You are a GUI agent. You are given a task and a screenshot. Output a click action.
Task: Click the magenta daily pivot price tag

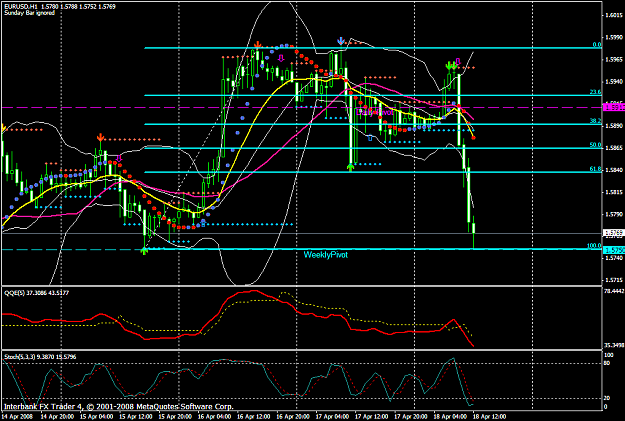pos(613,108)
